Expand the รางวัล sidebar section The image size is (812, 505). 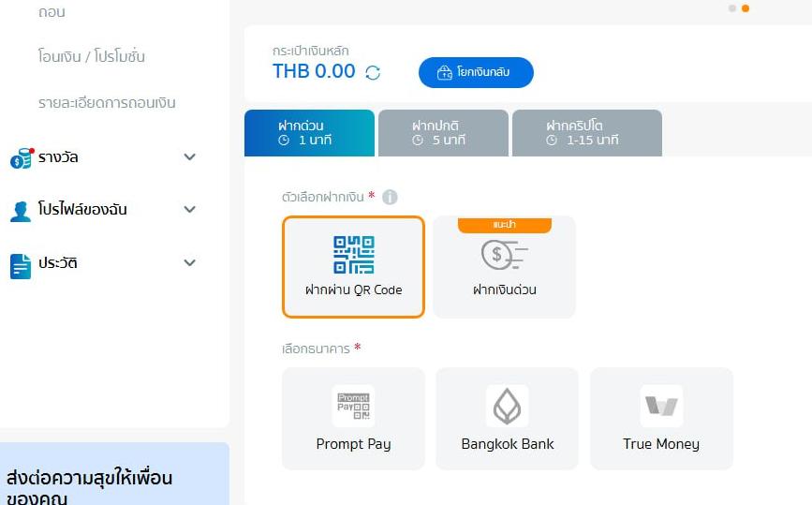pos(189,157)
